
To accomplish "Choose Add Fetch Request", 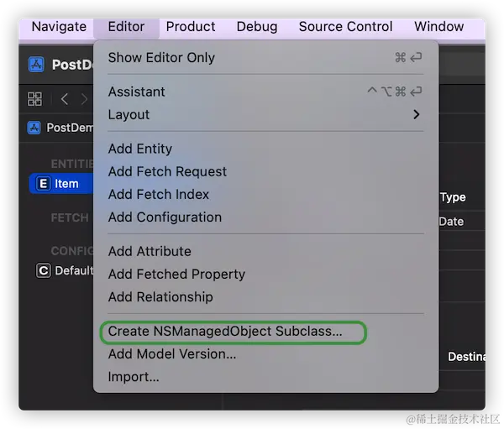I will [x=265, y=171].
